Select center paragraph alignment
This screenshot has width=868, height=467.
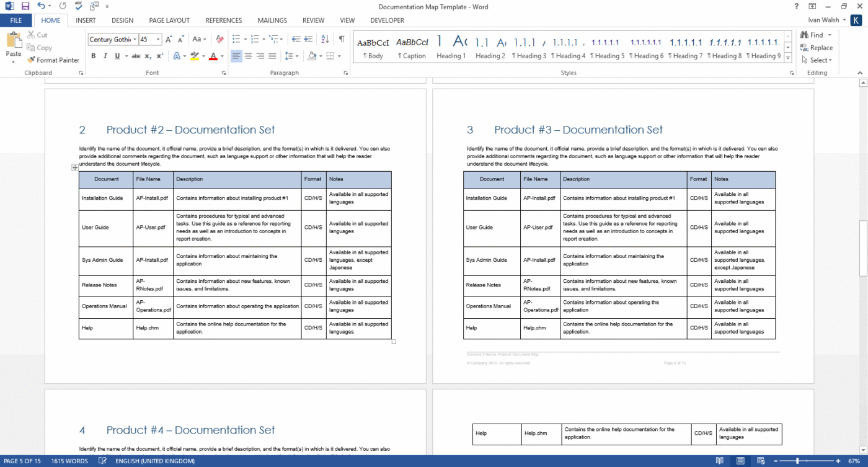point(249,56)
